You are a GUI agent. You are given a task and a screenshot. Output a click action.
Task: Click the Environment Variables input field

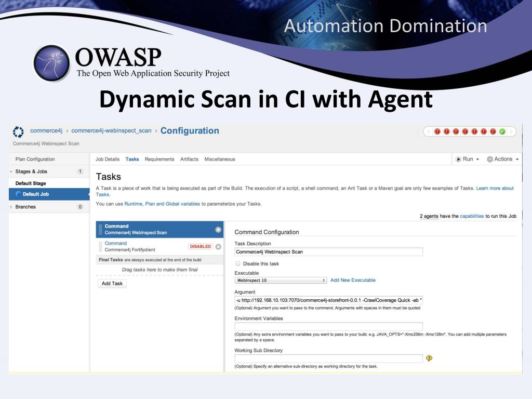tap(328, 327)
